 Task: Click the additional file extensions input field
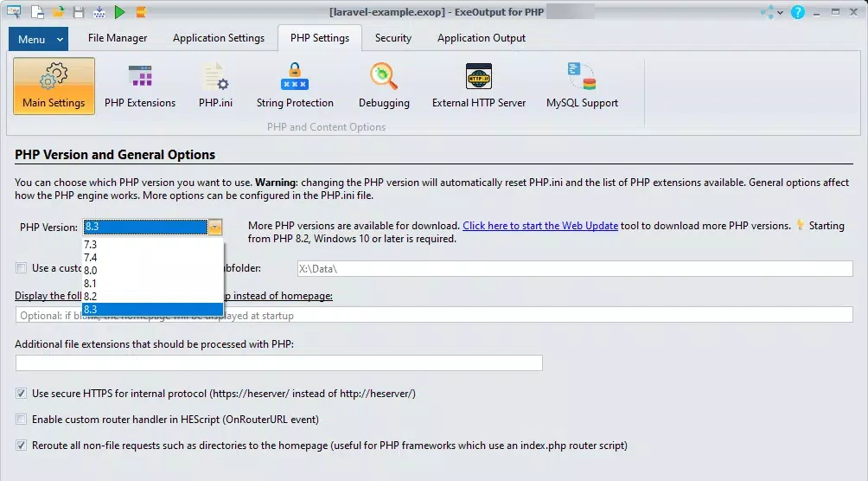(x=279, y=363)
